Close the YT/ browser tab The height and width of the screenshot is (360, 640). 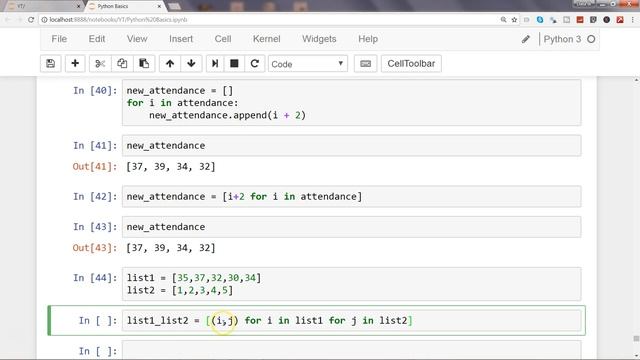(x=78, y=6)
